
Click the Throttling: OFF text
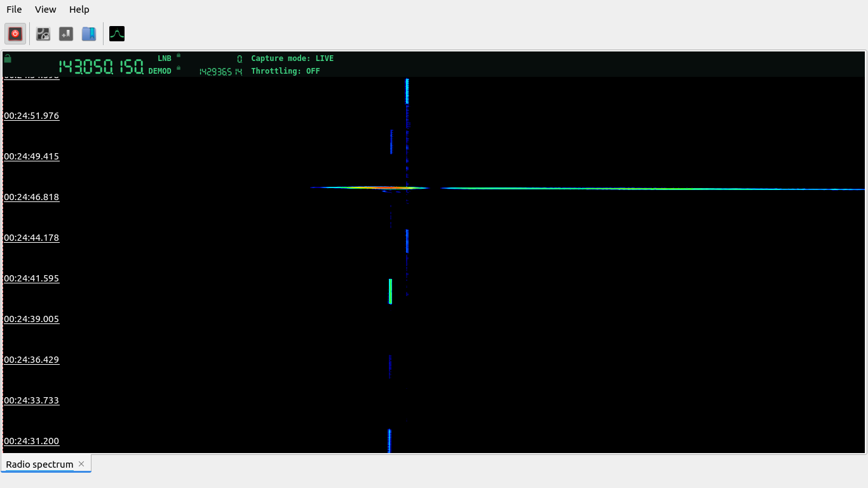click(x=285, y=71)
